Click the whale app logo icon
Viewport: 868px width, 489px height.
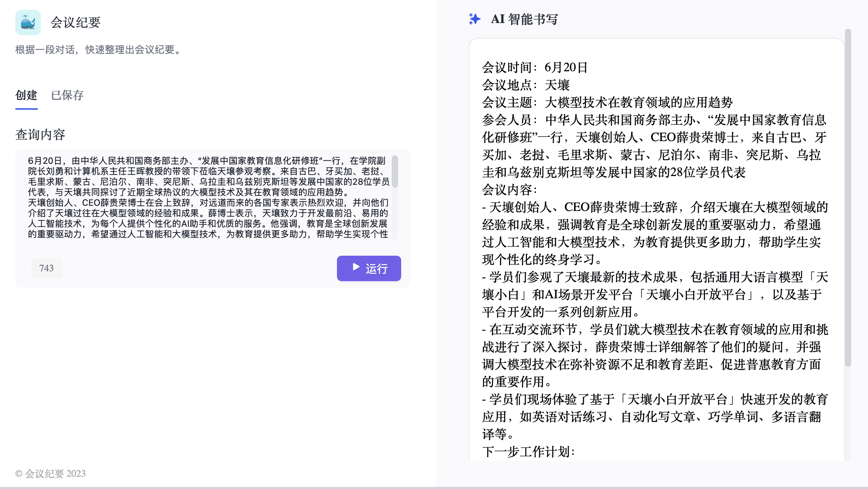28,22
